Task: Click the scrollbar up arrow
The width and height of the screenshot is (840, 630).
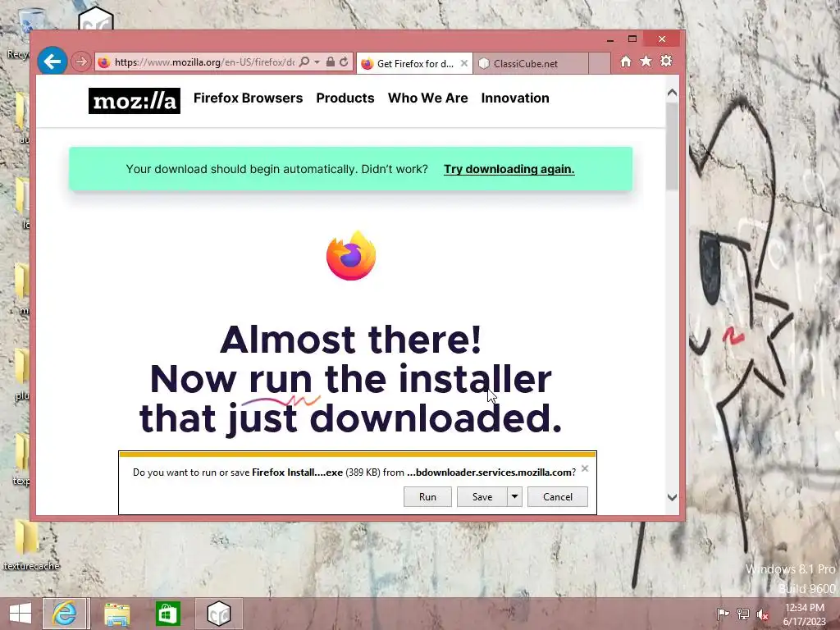Action: pos(672,93)
